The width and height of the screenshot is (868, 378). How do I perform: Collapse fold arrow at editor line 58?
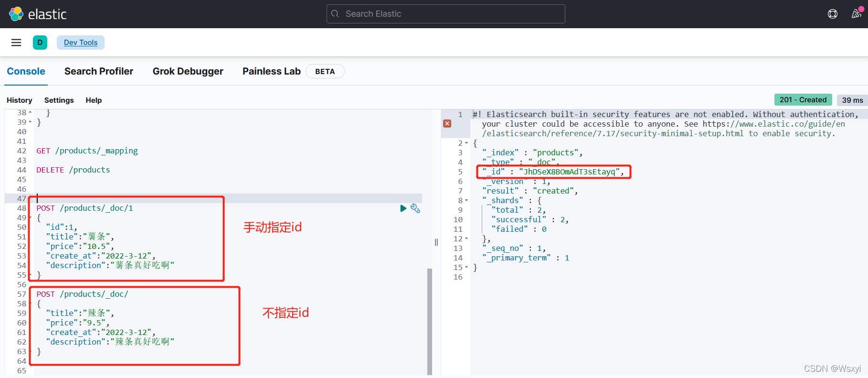pos(30,304)
